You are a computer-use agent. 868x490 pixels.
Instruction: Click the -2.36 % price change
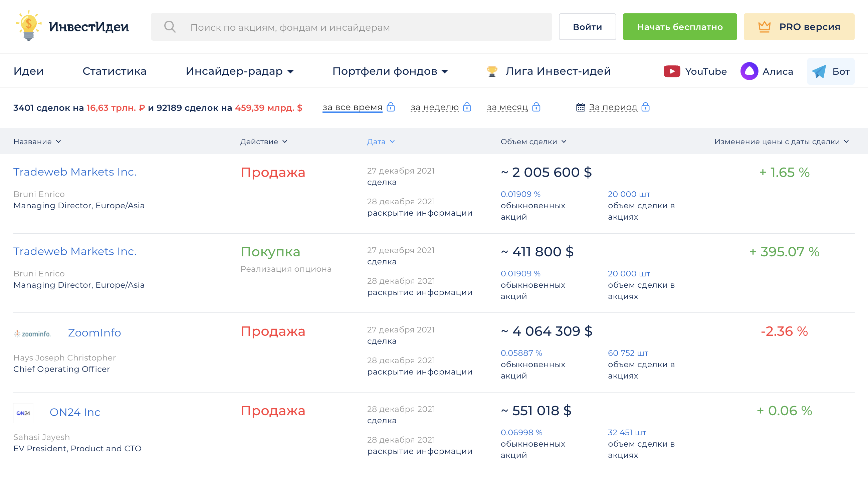tap(784, 331)
